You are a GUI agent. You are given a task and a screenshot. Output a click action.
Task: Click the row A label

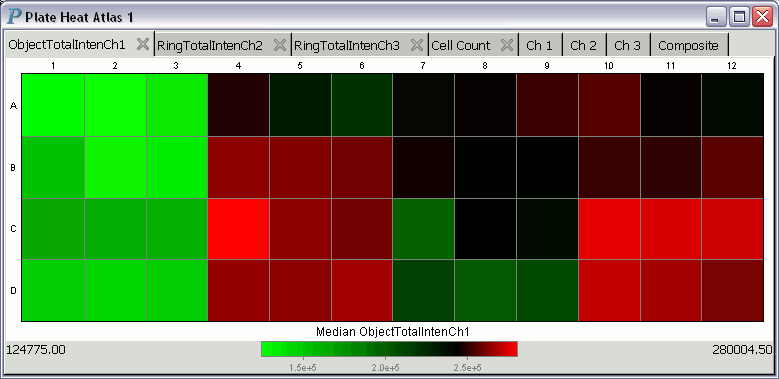click(x=13, y=105)
